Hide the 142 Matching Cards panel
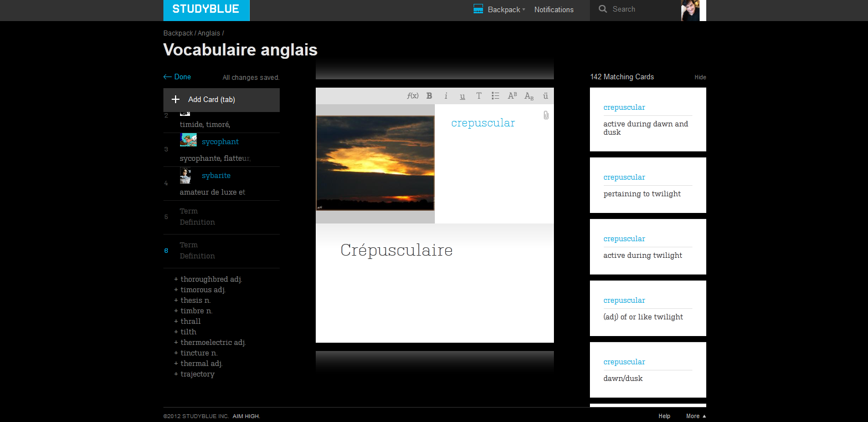868x422 pixels. click(x=700, y=77)
